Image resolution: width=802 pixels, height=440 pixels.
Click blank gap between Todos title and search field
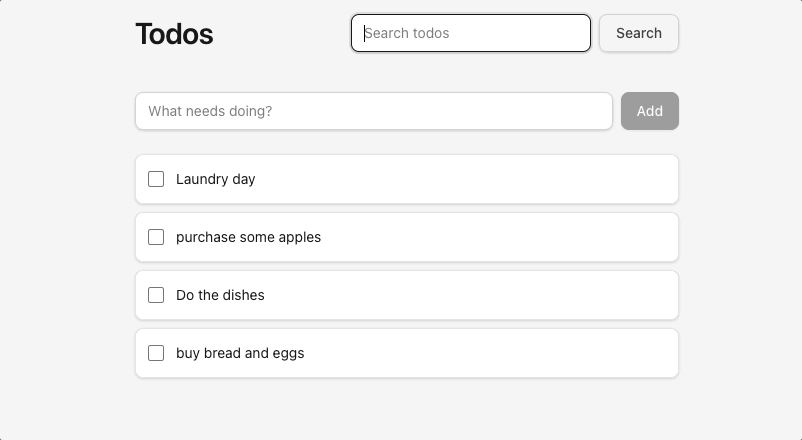click(x=282, y=33)
